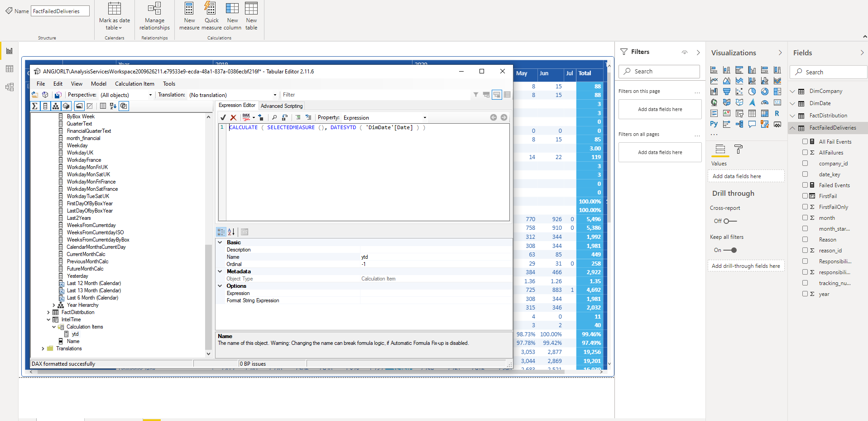Check the Reason field checkbox
This screenshot has height=421, width=868.
(806, 239)
